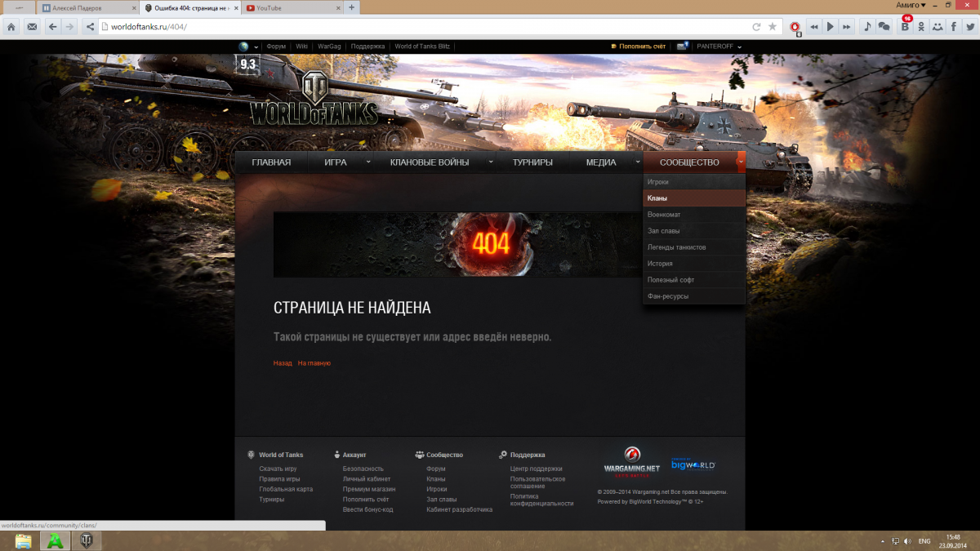Click the Центр поддержки footer link
The image size is (980, 551).
point(537,469)
